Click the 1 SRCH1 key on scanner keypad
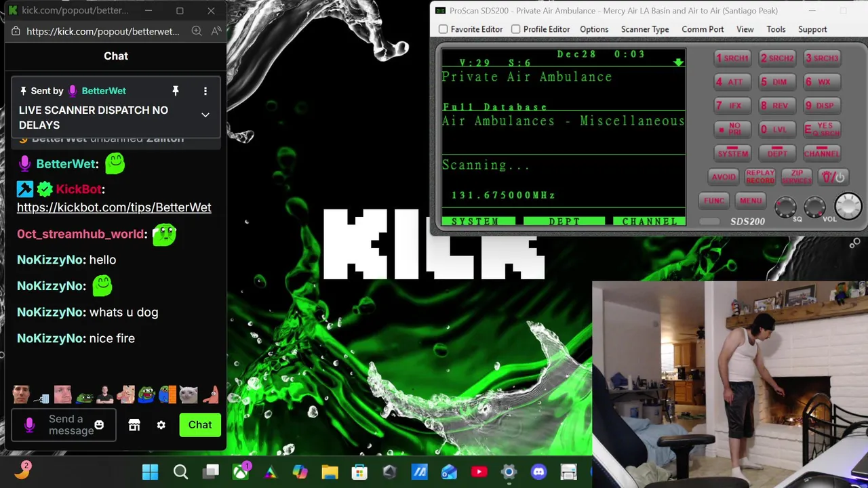 [x=732, y=58]
